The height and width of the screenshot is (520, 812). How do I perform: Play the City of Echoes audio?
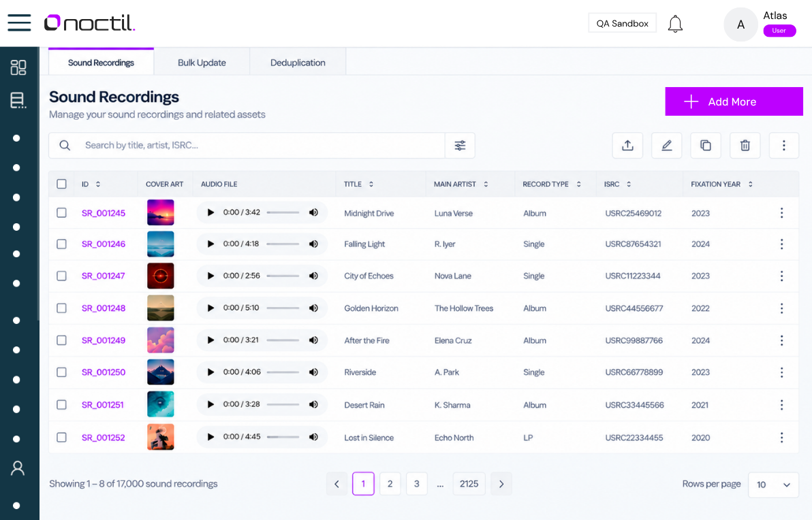click(210, 276)
